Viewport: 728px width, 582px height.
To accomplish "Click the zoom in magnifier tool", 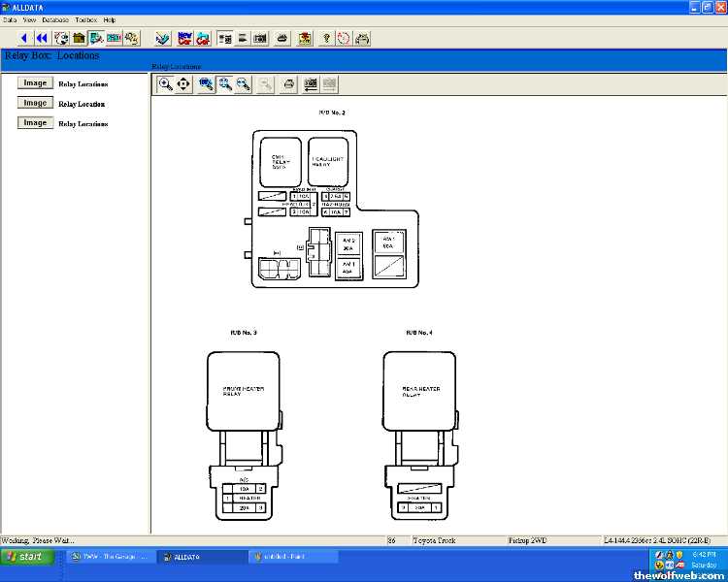I will (165, 84).
